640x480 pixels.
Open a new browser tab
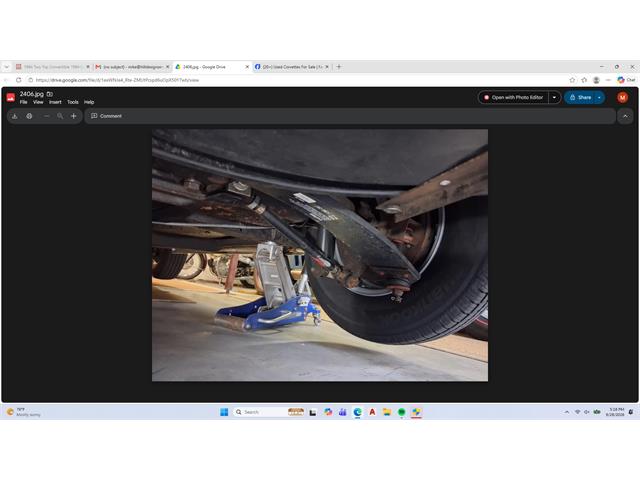tap(338, 67)
